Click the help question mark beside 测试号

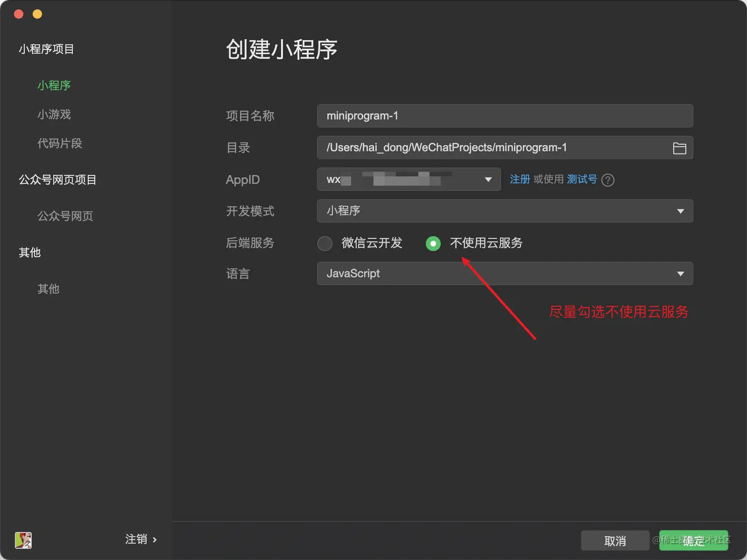(608, 180)
